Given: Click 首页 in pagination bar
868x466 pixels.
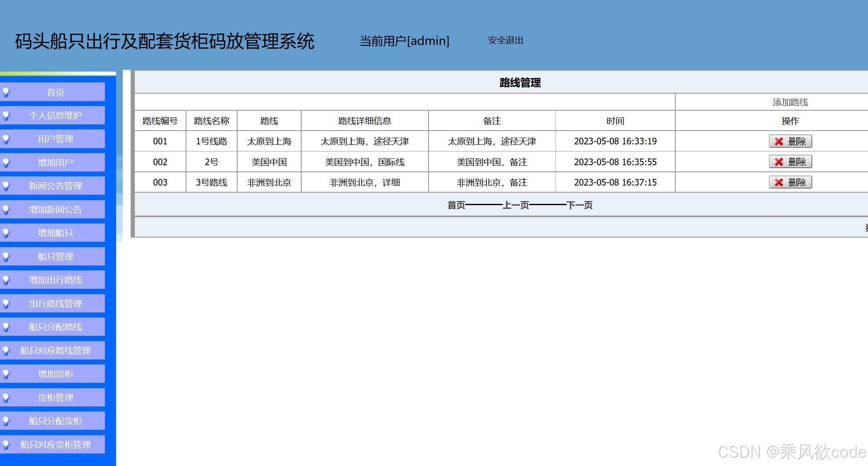Looking at the screenshot, I should (x=456, y=205).
